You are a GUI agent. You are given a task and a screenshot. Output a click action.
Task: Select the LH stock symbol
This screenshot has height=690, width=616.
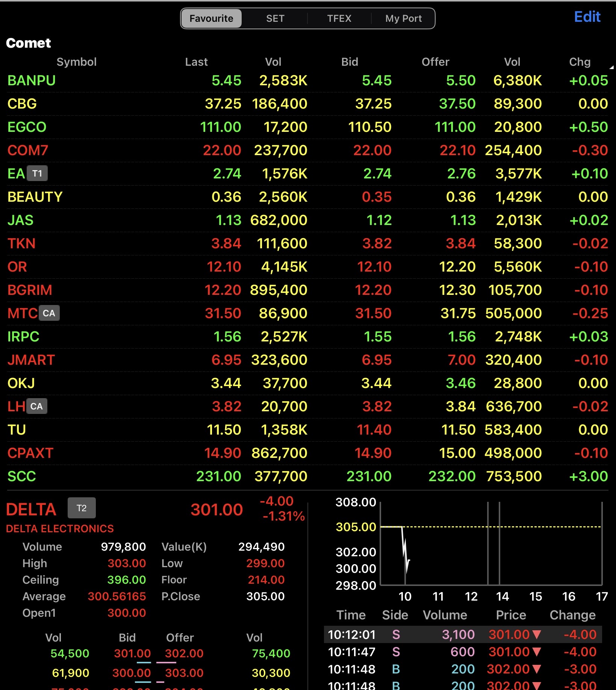pos(16,406)
